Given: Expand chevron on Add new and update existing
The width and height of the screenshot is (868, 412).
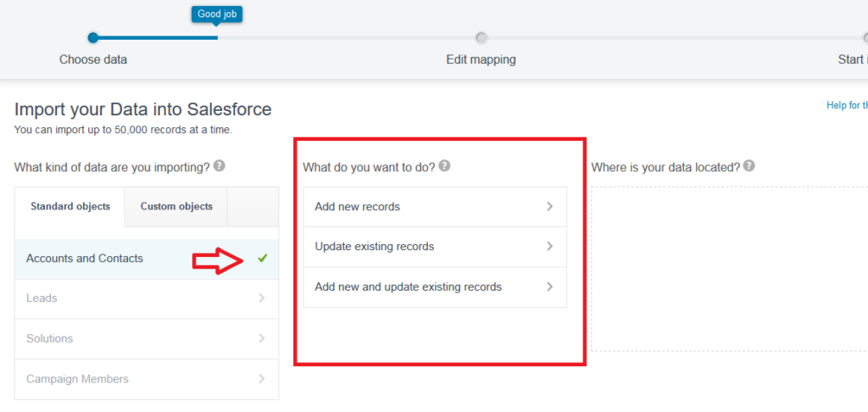Looking at the screenshot, I should pos(549,287).
